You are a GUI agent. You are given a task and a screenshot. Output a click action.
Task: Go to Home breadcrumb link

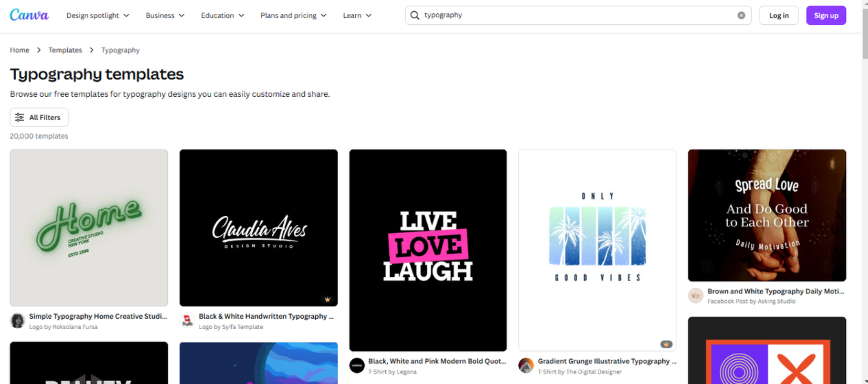click(20, 50)
